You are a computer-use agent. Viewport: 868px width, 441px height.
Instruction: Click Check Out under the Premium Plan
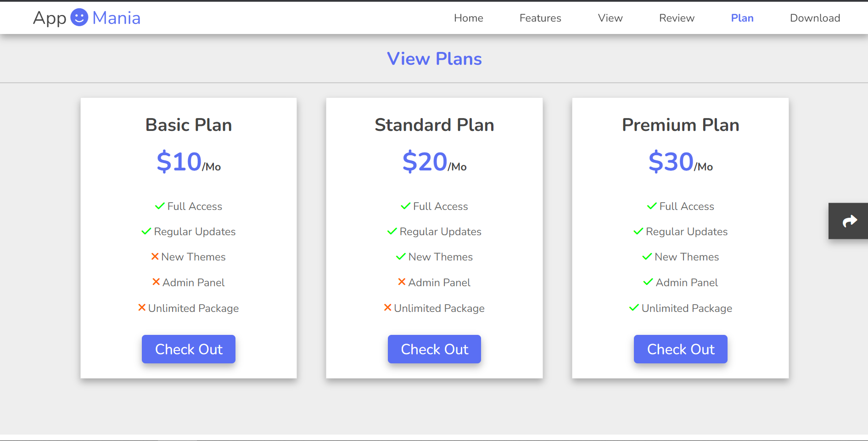pyautogui.click(x=680, y=349)
